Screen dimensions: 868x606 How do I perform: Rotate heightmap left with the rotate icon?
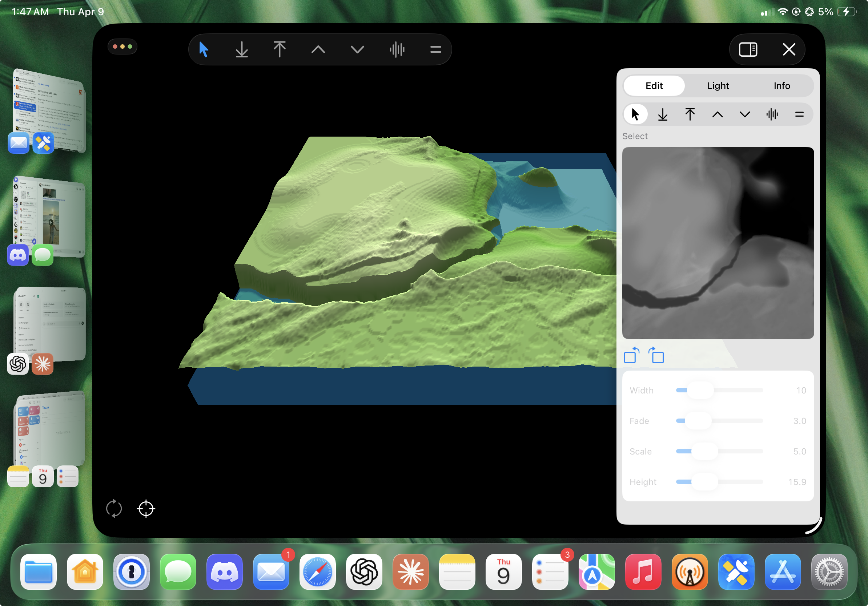(x=631, y=355)
